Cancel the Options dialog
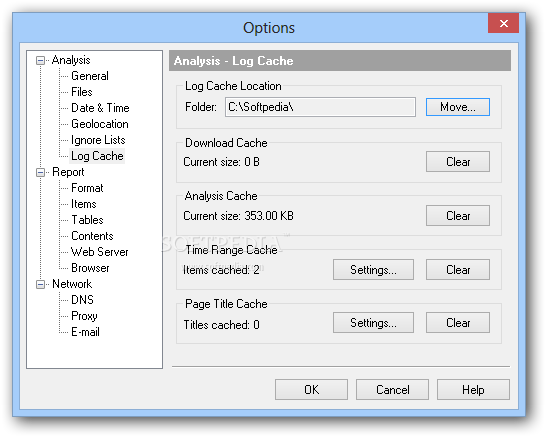This screenshot has height=437, width=546. tap(392, 390)
